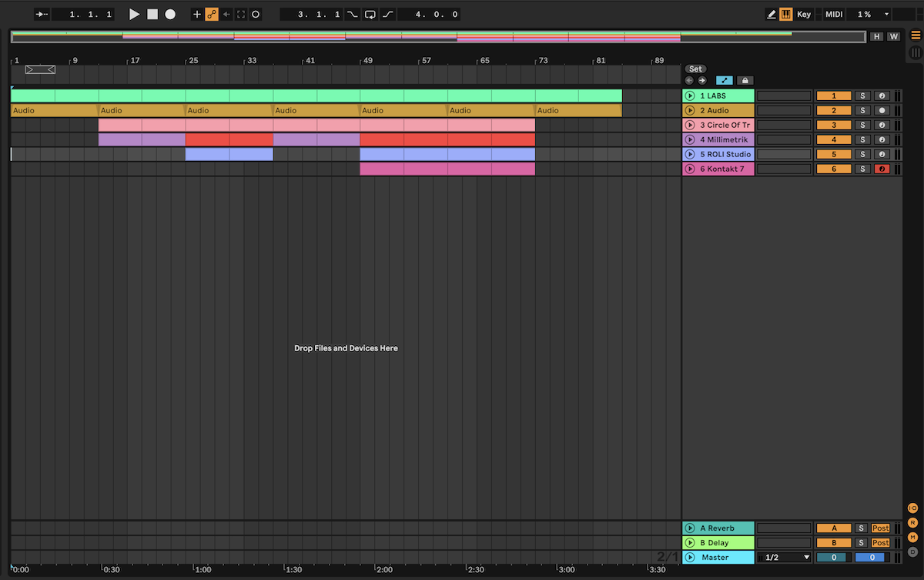The height and width of the screenshot is (580, 924).
Task: Toggle Draw Mode pencil icon
Action: point(771,14)
